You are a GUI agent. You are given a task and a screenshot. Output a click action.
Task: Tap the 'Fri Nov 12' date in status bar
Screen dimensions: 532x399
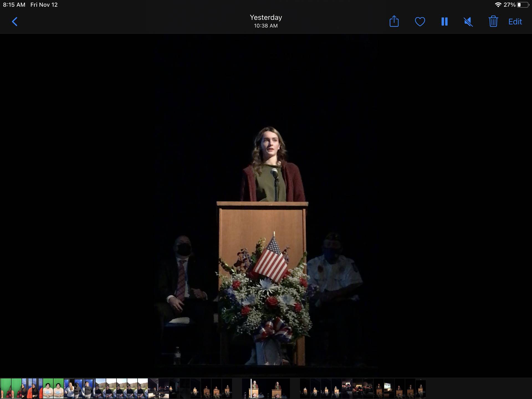pos(44,5)
